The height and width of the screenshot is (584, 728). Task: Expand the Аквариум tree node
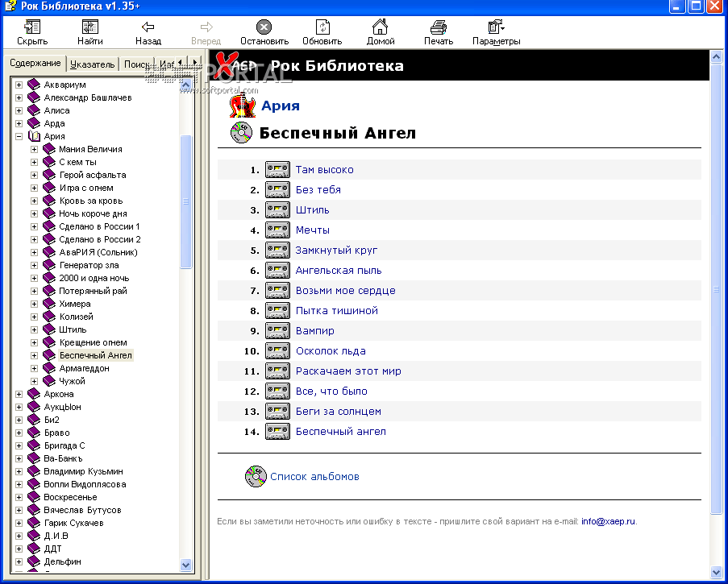[19, 85]
